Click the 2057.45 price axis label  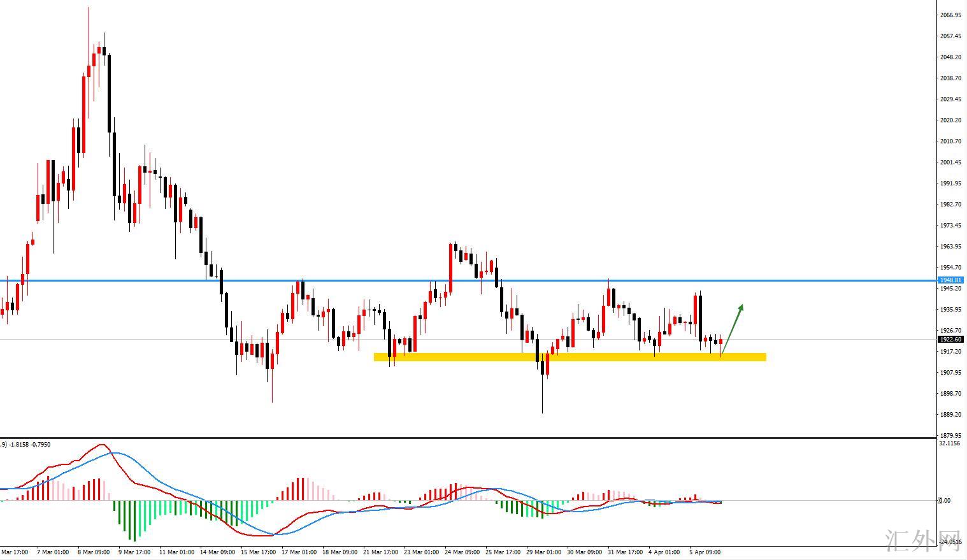[950, 36]
